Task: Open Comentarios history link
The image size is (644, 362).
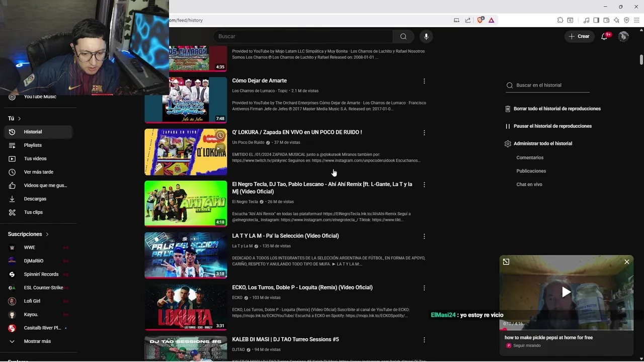Action: click(530, 157)
